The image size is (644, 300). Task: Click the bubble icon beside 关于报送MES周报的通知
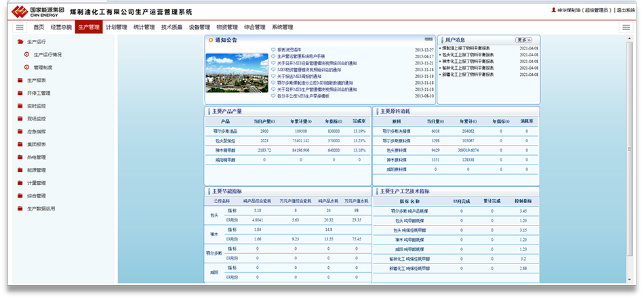274,77
